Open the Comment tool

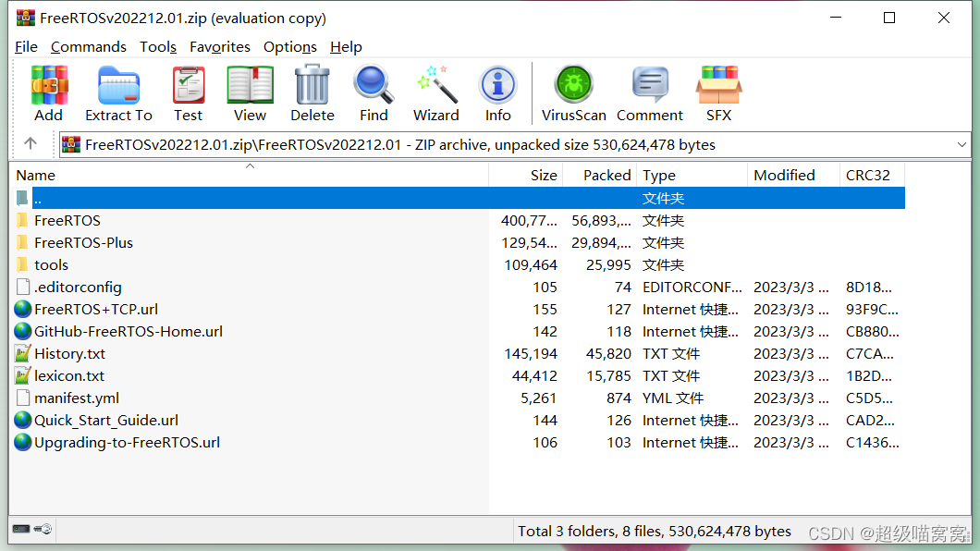pos(650,85)
